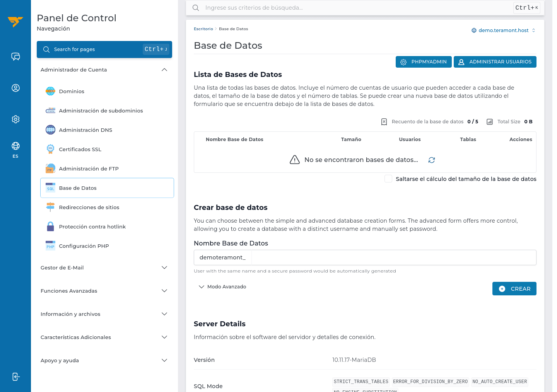Click the Configuración PHP icon
Screen dimensions: 557x392
[51, 246]
